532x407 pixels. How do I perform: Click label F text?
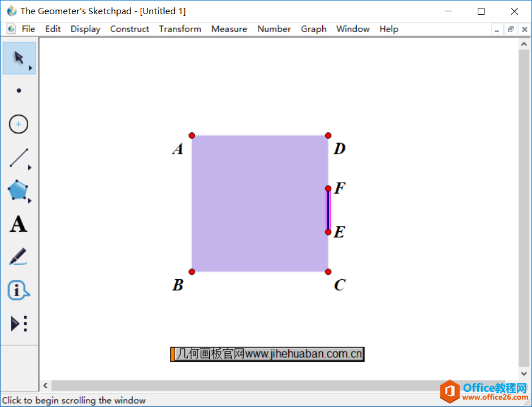(340, 188)
